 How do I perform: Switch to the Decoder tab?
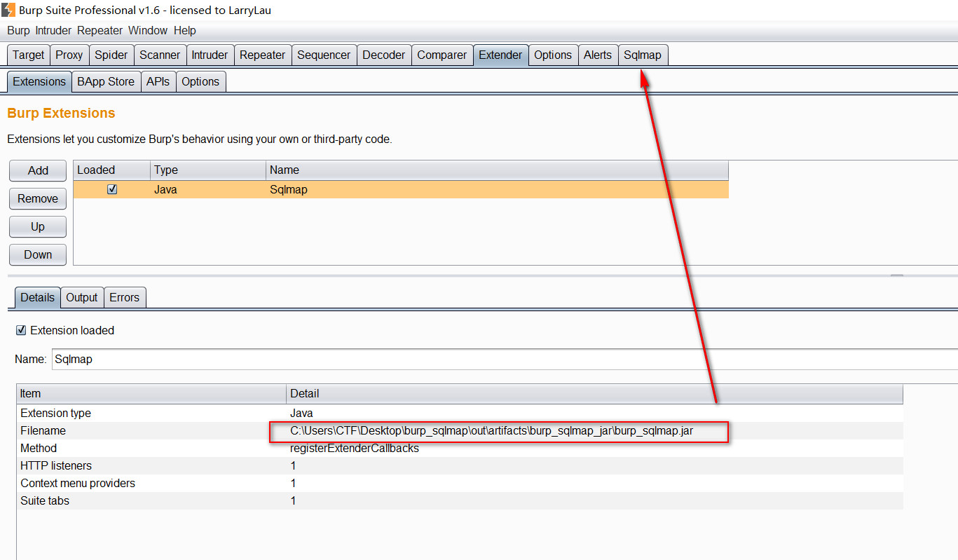tap(384, 55)
